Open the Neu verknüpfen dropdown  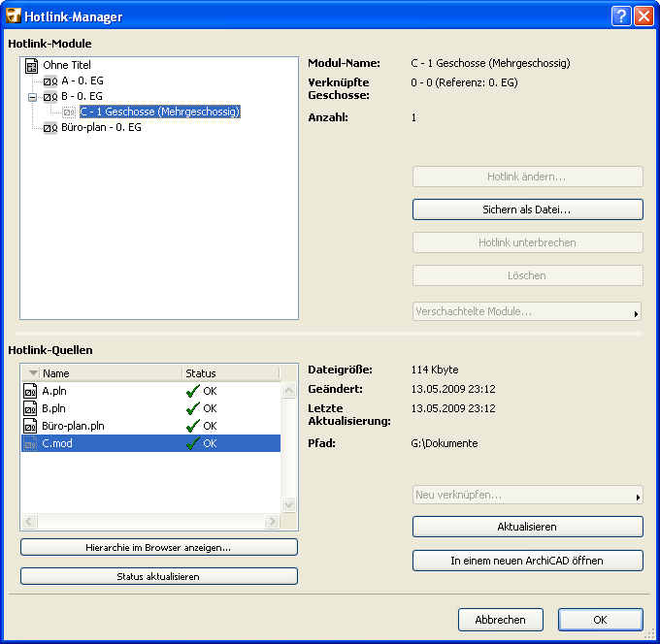(527, 495)
